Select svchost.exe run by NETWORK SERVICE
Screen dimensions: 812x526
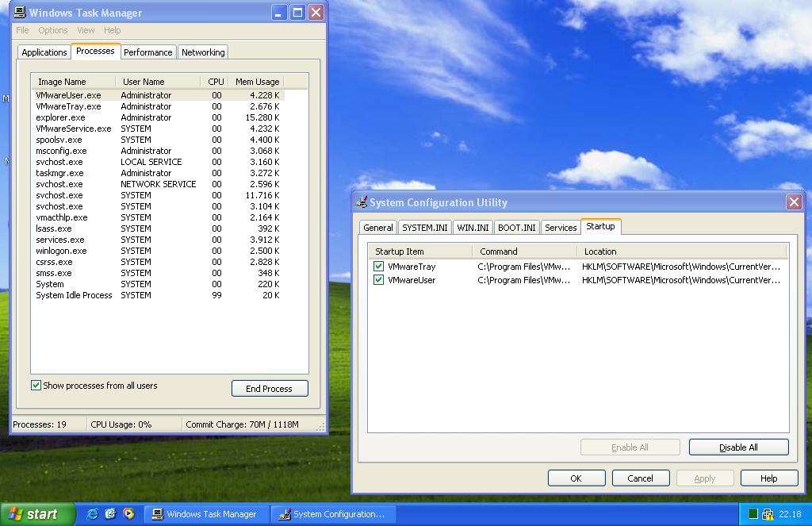coord(159,184)
